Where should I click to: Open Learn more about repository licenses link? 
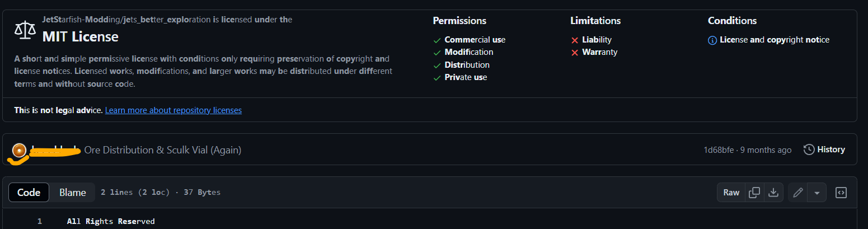tap(173, 110)
